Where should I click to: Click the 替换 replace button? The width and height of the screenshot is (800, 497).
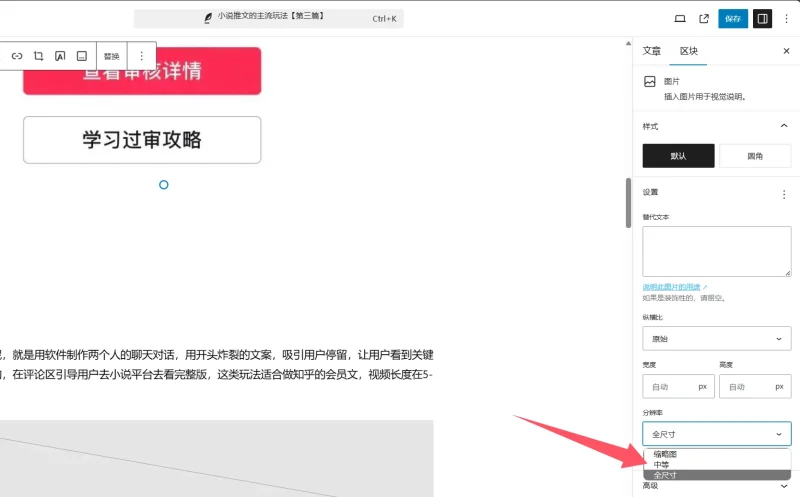tap(111, 56)
